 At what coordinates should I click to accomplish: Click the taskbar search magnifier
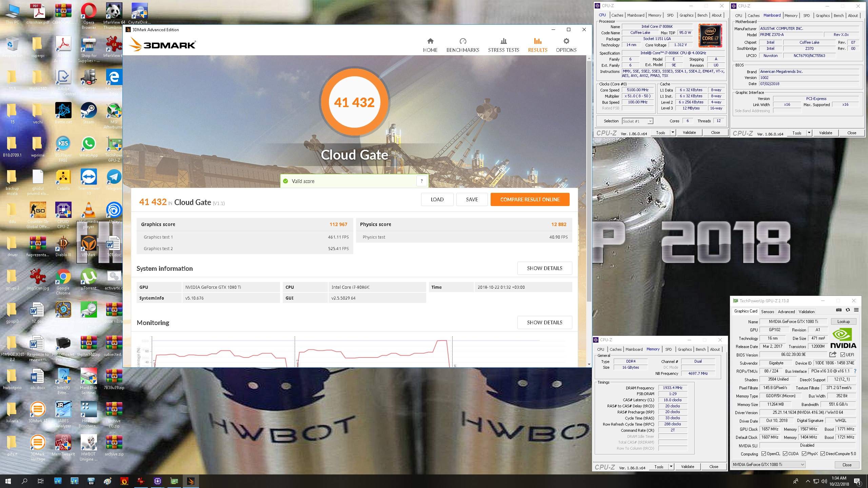(x=24, y=481)
